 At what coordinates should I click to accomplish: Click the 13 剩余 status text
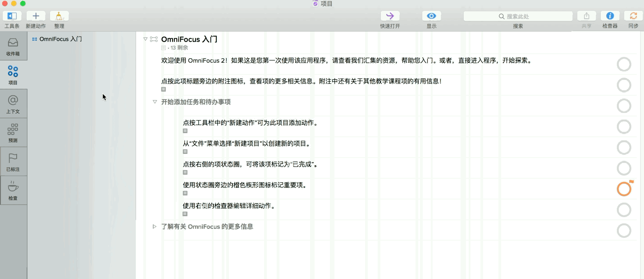[x=179, y=48]
